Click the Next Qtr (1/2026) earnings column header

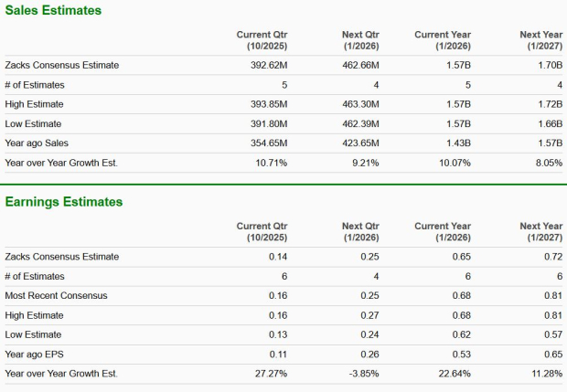click(x=360, y=231)
